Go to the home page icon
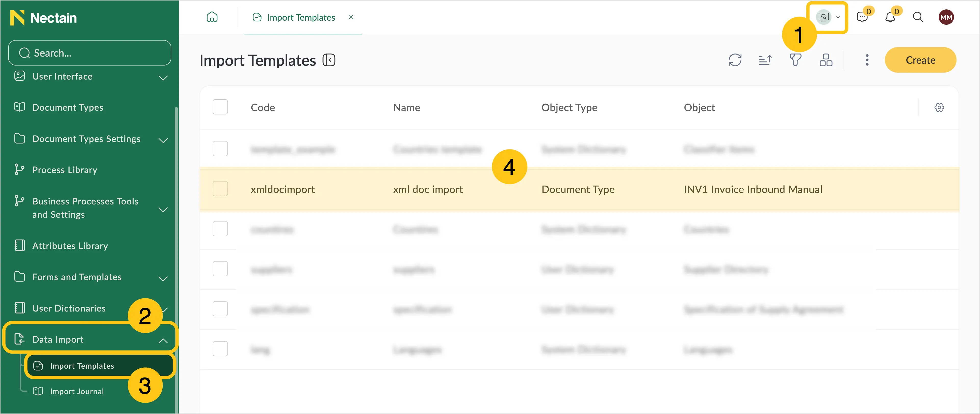The width and height of the screenshot is (980, 414). (212, 17)
